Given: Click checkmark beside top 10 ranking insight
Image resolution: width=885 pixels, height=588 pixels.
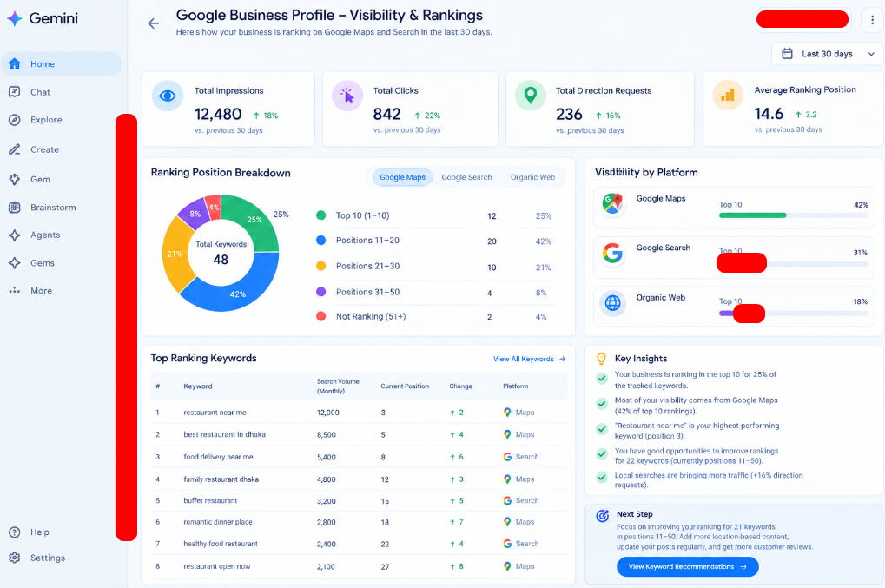Looking at the screenshot, I should click(x=602, y=379).
